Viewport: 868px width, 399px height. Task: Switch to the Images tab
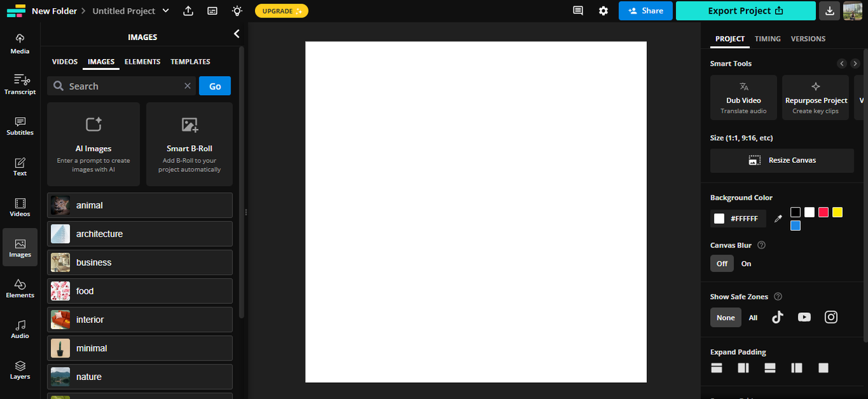click(101, 62)
